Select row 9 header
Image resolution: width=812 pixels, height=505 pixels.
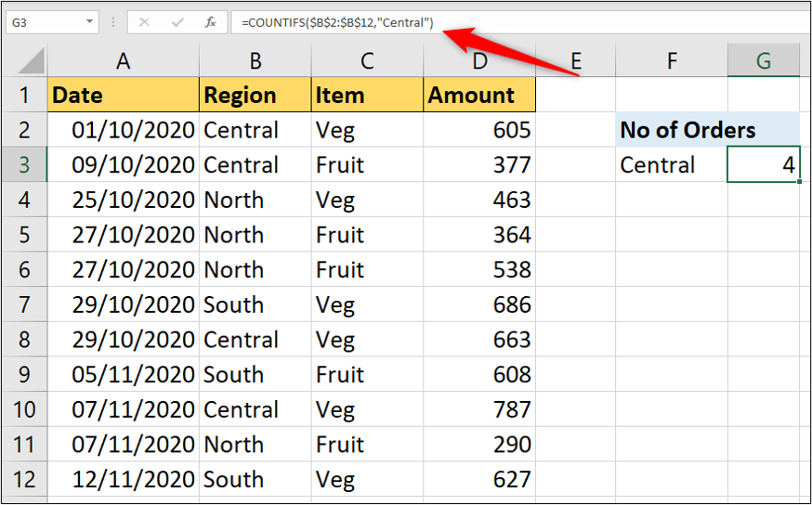click(24, 374)
